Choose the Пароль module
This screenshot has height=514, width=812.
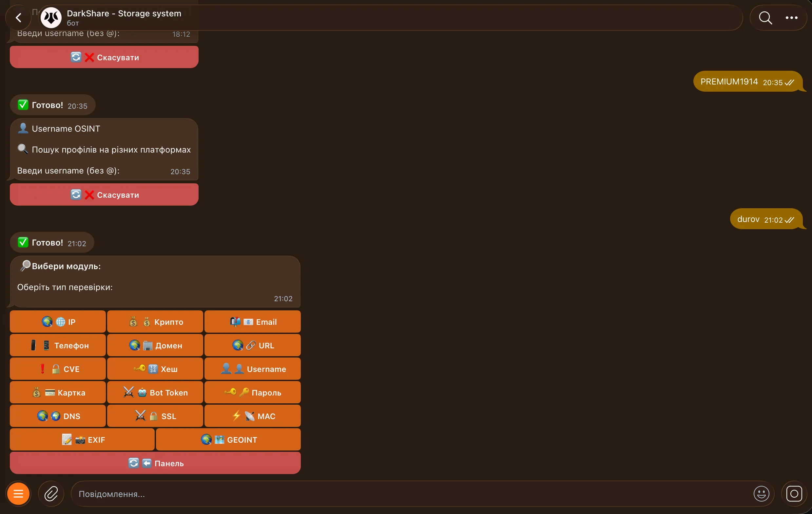point(253,393)
